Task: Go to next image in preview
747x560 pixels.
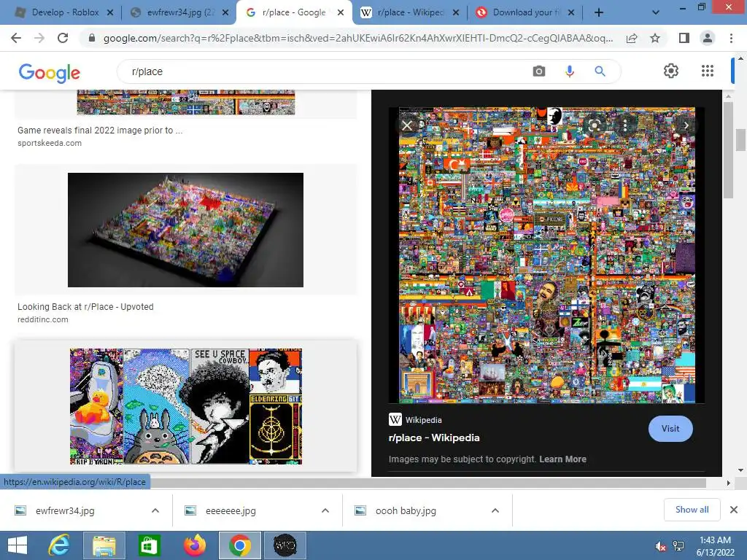Action: click(686, 125)
